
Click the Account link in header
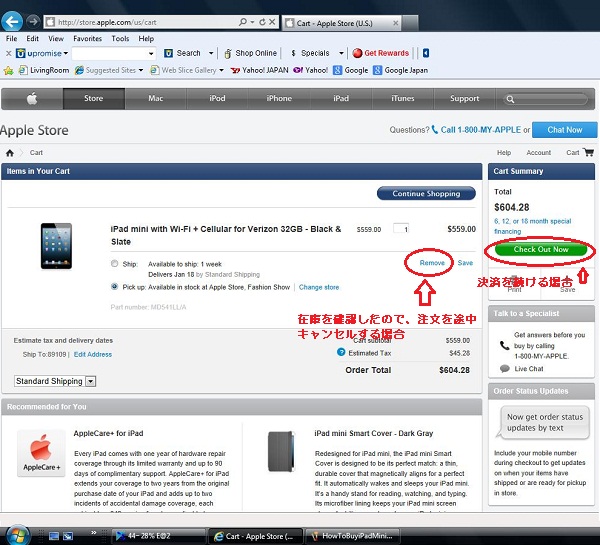coord(538,152)
